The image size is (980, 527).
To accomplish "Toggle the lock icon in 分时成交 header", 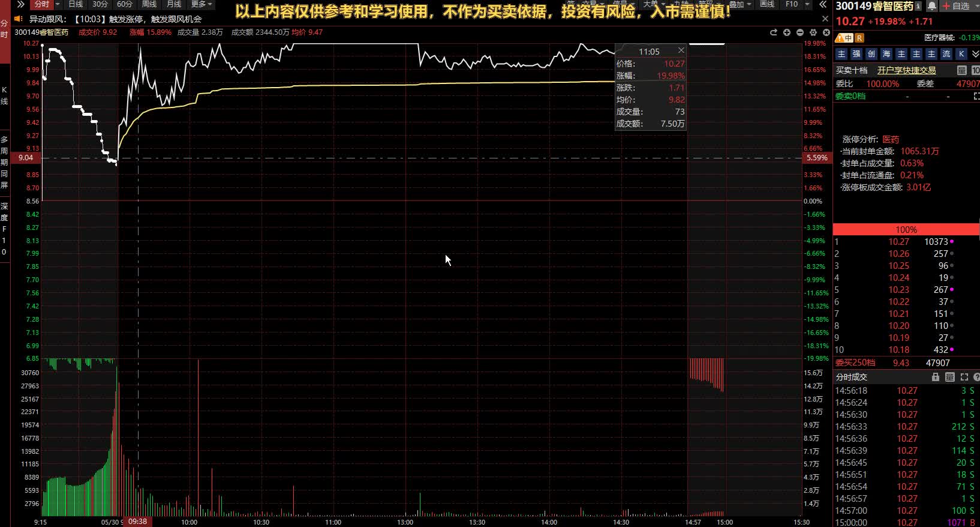I will [935, 377].
